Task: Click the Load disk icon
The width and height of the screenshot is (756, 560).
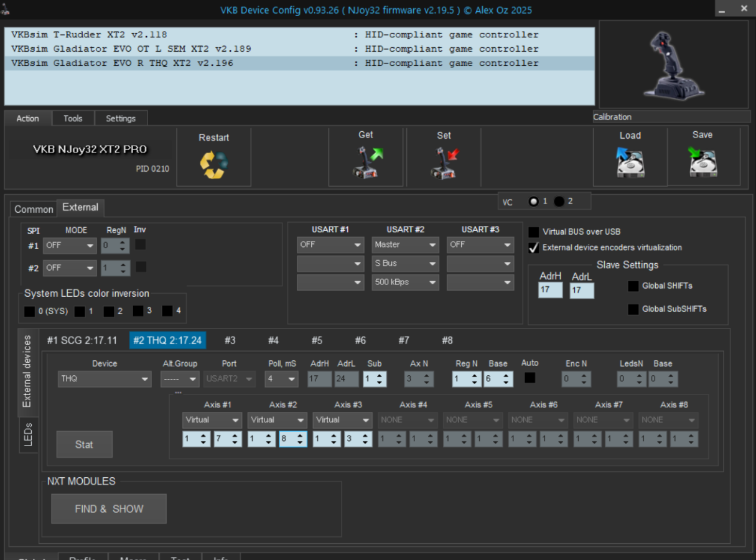Action: tap(630, 163)
